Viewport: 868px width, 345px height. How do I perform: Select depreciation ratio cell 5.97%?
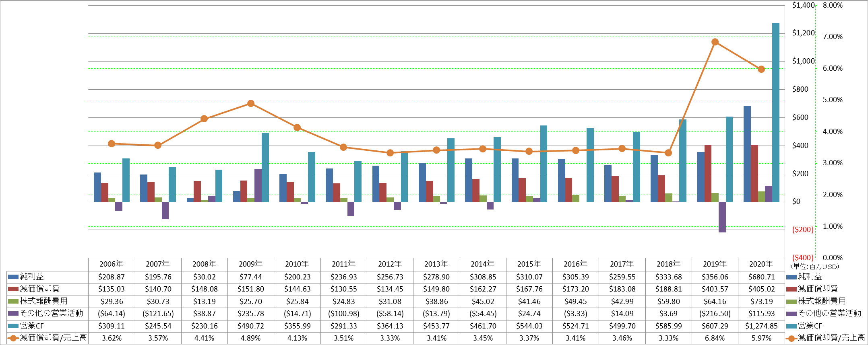pos(761,338)
